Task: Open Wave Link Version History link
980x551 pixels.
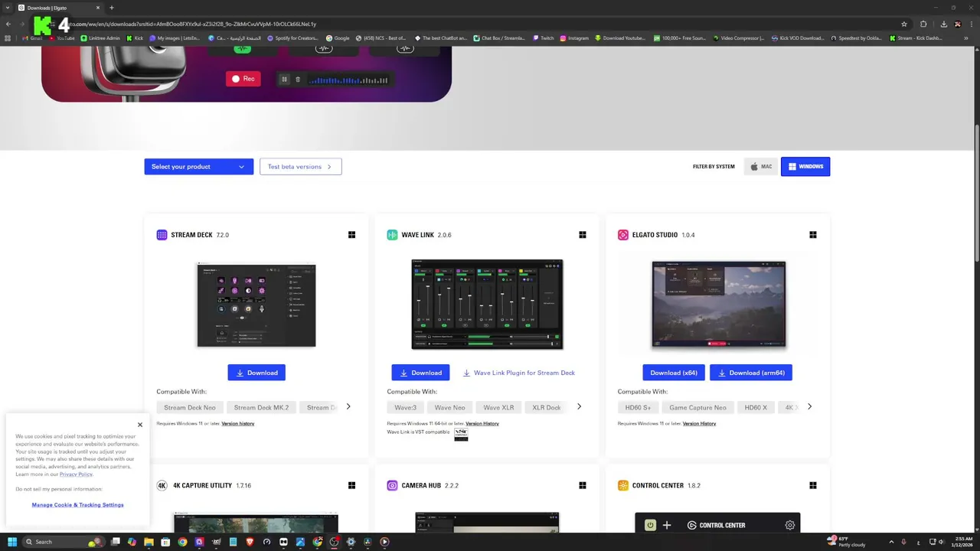Action: click(482, 423)
